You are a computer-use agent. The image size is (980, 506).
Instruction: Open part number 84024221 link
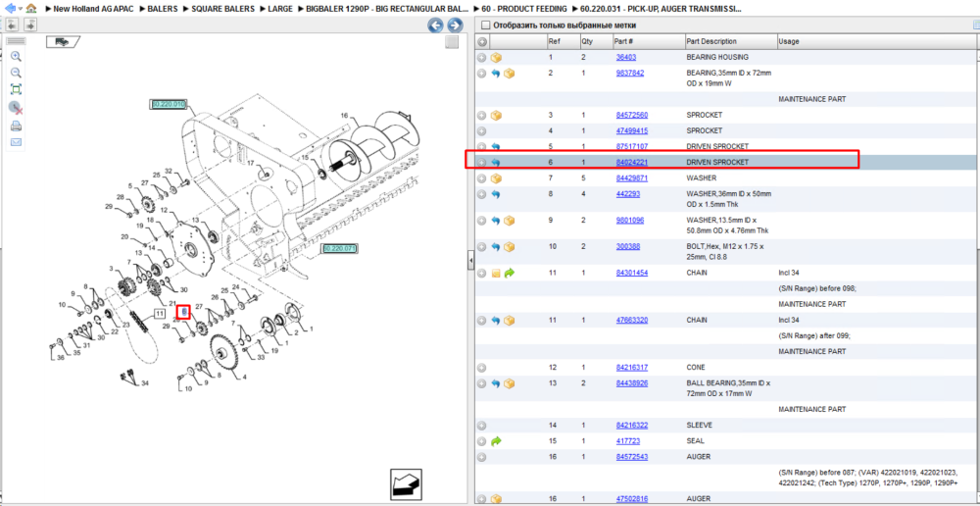[x=632, y=162]
